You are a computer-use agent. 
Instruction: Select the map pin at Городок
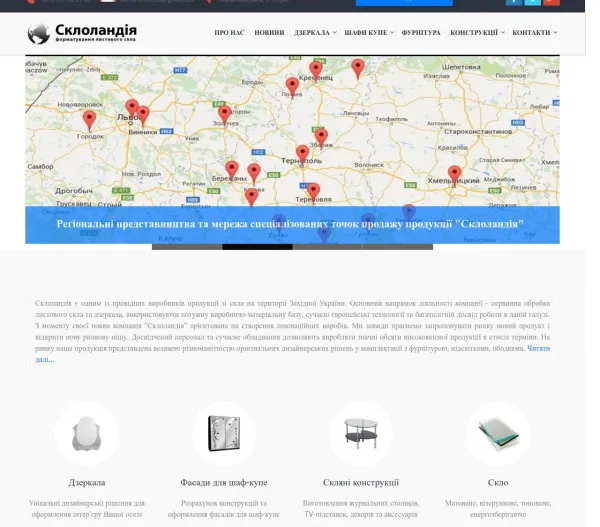(89, 120)
